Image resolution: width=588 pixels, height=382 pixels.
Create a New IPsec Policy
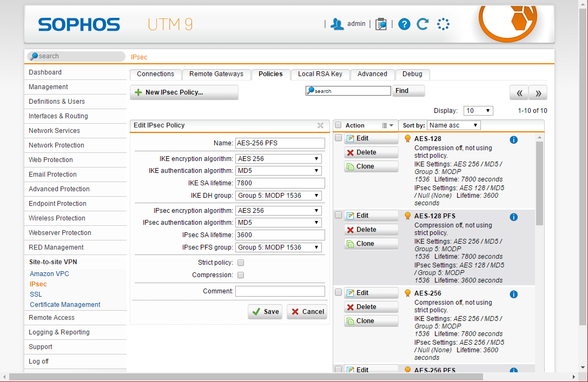tap(184, 92)
